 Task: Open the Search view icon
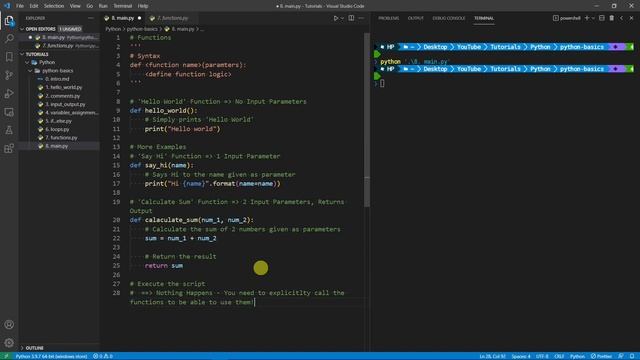point(9,38)
